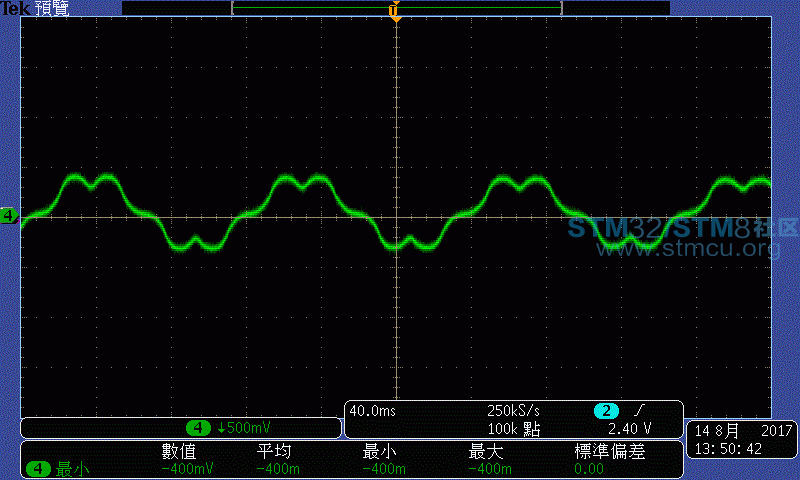Image resolution: width=800 pixels, height=480 pixels.
Task: Click the 數值 column header
Action: 179,451
